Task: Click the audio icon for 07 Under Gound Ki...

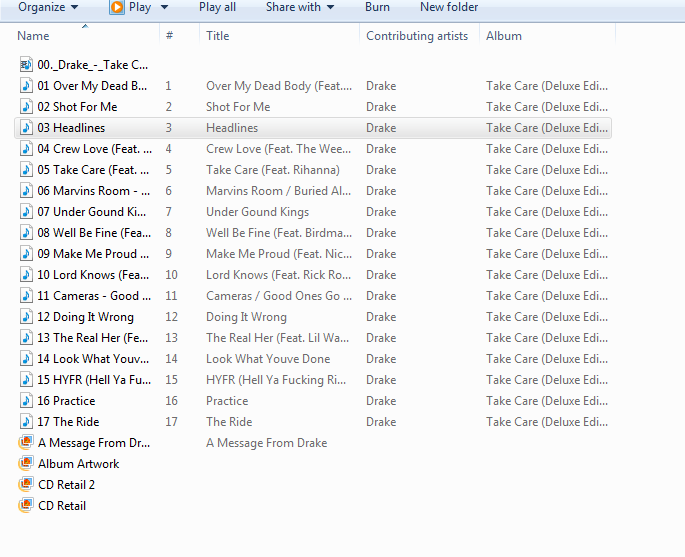Action: tap(26, 211)
